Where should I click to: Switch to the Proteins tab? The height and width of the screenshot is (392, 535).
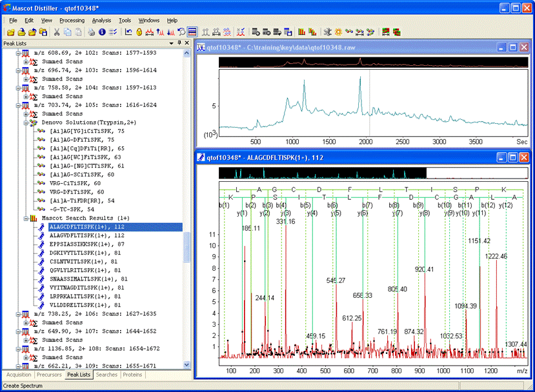click(x=132, y=375)
